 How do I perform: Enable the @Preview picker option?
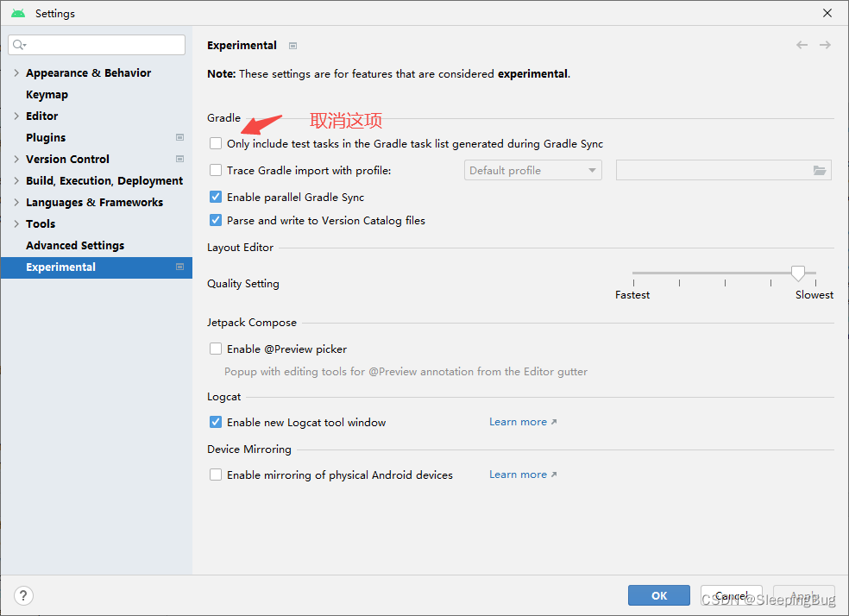[x=215, y=349]
